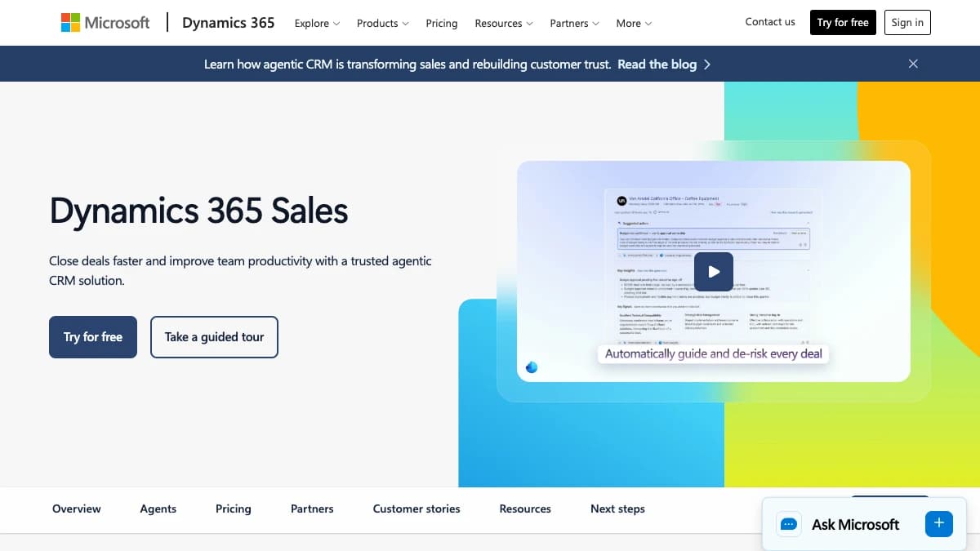Go to Dynamics 365 home link
980x551 pixels.
pyautogui.click(x=229, y=23)
